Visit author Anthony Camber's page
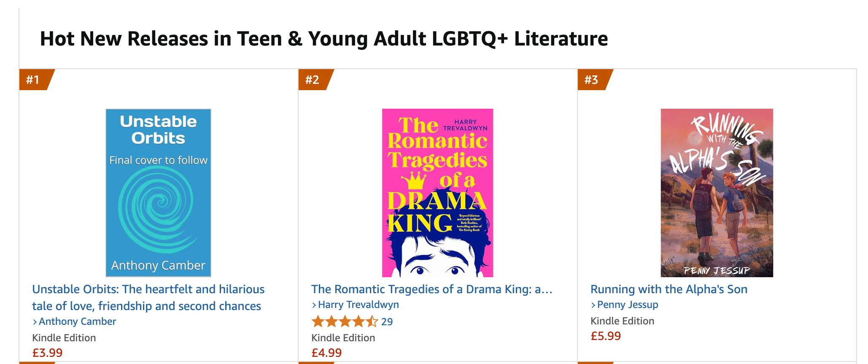This screenshot has width=868, height=364. [x=77, y=321]
